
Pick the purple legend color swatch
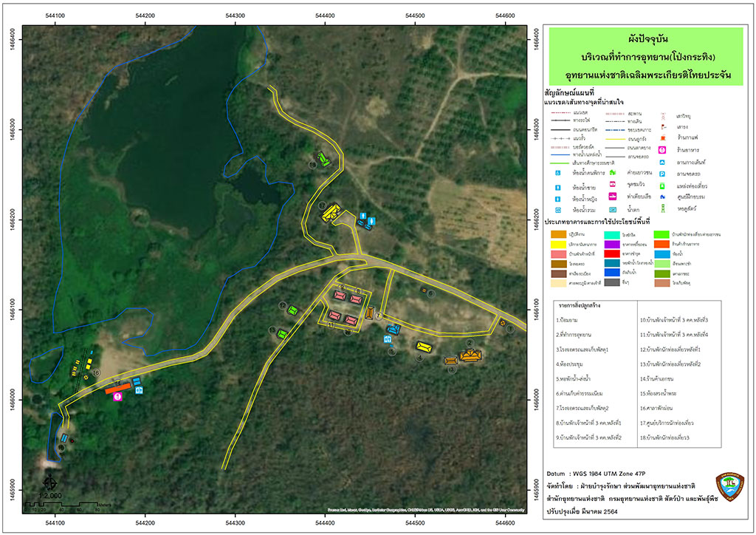(612, 245)
